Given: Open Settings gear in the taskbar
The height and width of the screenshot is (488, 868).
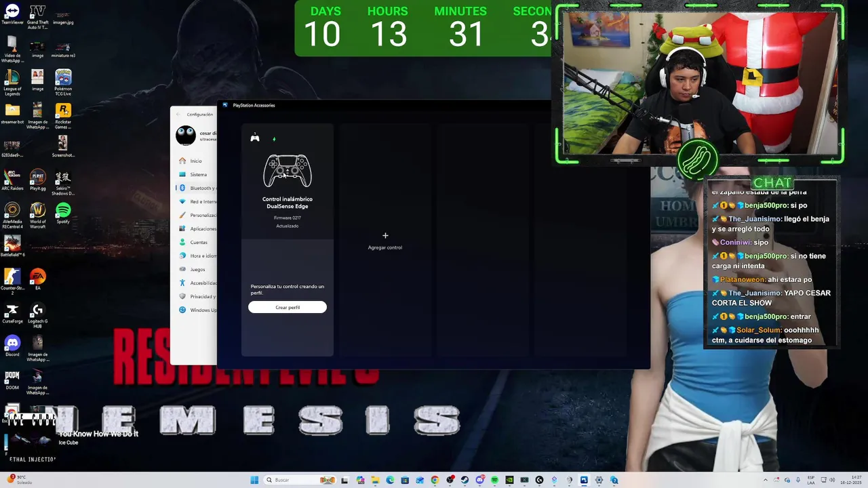Looking at the screenshot, I should pos(599,480).
